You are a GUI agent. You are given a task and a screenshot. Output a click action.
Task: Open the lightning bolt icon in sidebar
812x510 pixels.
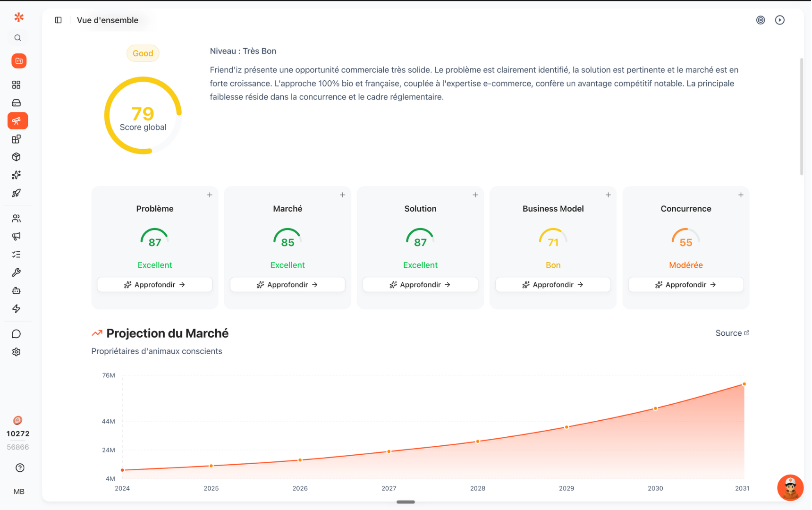(17, 309)
